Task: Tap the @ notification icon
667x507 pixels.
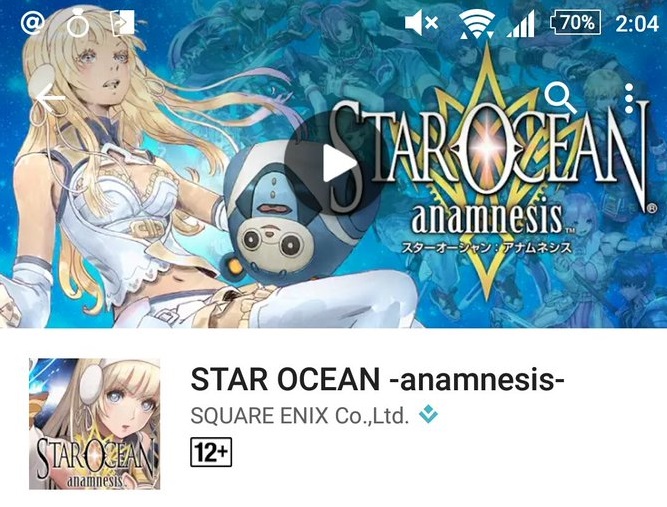Action: click(x=32, y=23)
